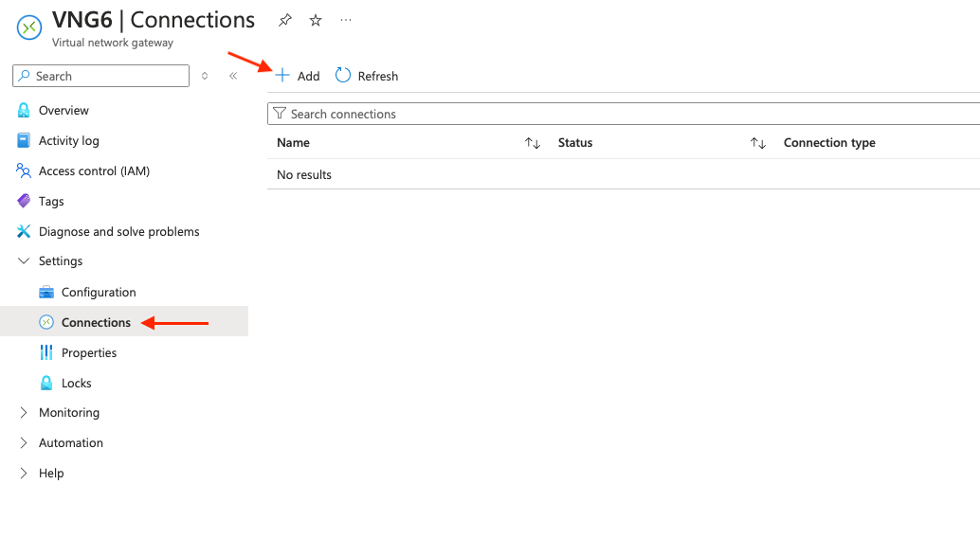Click the magnifier icon in sidebar search
The image size is (980, 538).
[x=24, y=76]
